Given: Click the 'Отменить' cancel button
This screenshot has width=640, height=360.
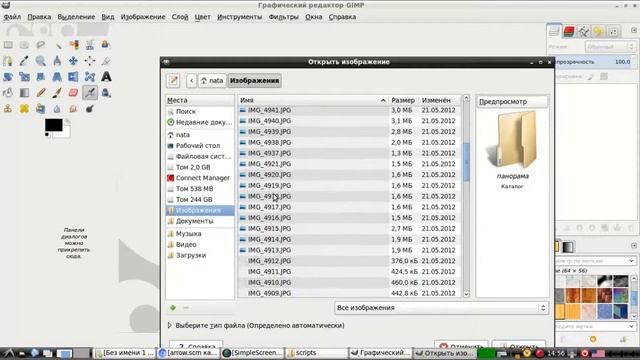Looking at the screenshot, I should coord(461,345).
